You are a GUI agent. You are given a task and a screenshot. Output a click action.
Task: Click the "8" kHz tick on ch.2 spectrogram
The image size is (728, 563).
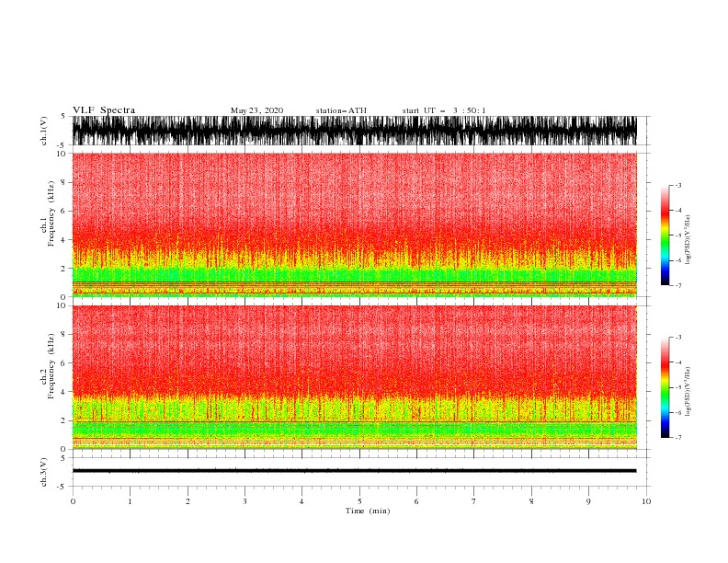coord(63,335)
